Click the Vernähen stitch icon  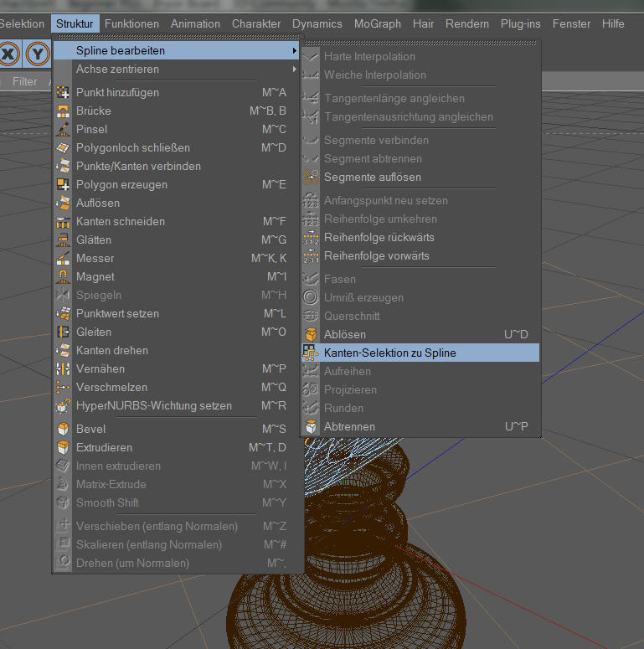coord(63,368)
